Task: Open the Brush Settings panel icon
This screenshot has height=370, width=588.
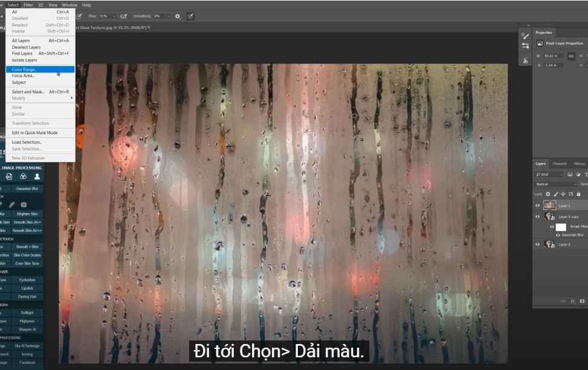Action: click(x=525, y=36)
